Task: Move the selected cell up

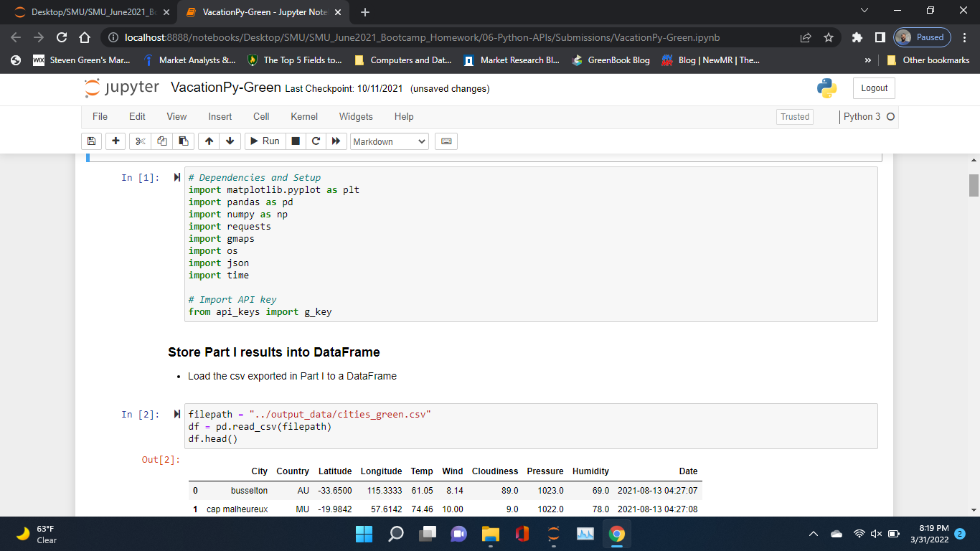Action: [x=208, y=141]
